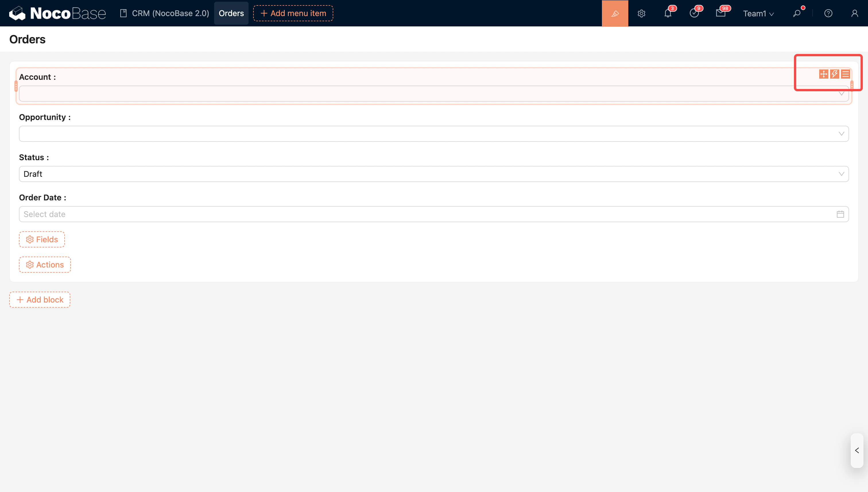
Task: Select the Orders menu tab
Action: pyautogui.click(x=231, y=13)
